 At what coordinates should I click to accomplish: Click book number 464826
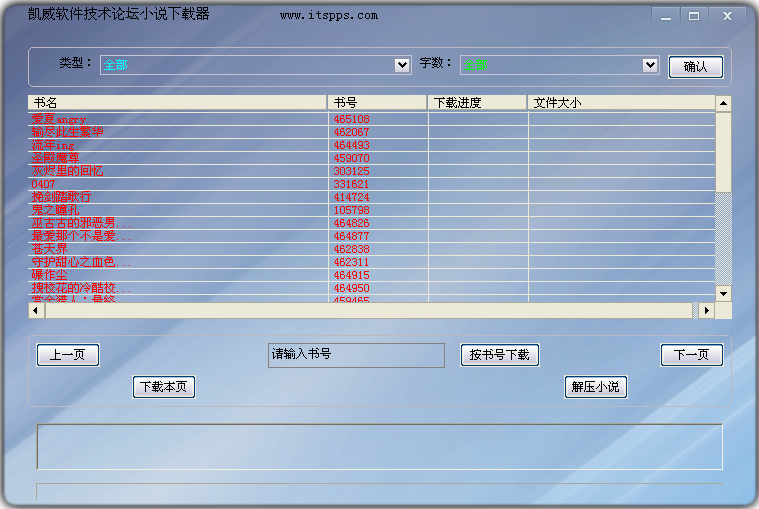point(351,223)
